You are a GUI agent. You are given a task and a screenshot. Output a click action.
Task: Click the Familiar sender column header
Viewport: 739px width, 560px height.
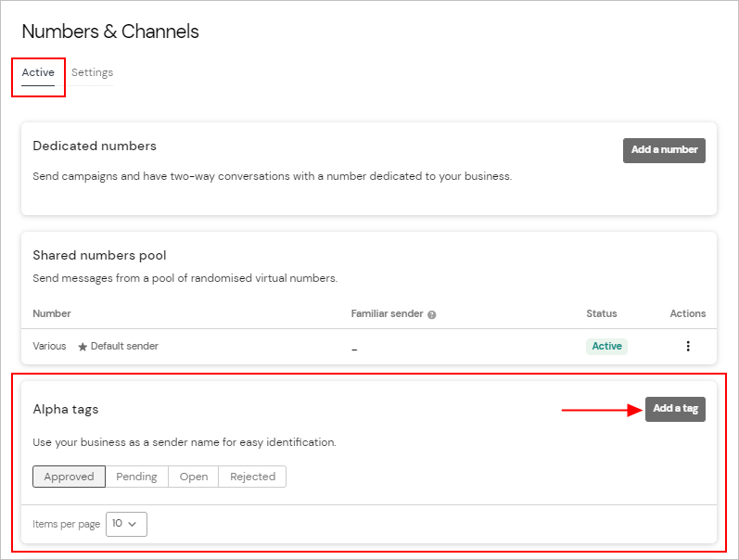click(387, 313)
